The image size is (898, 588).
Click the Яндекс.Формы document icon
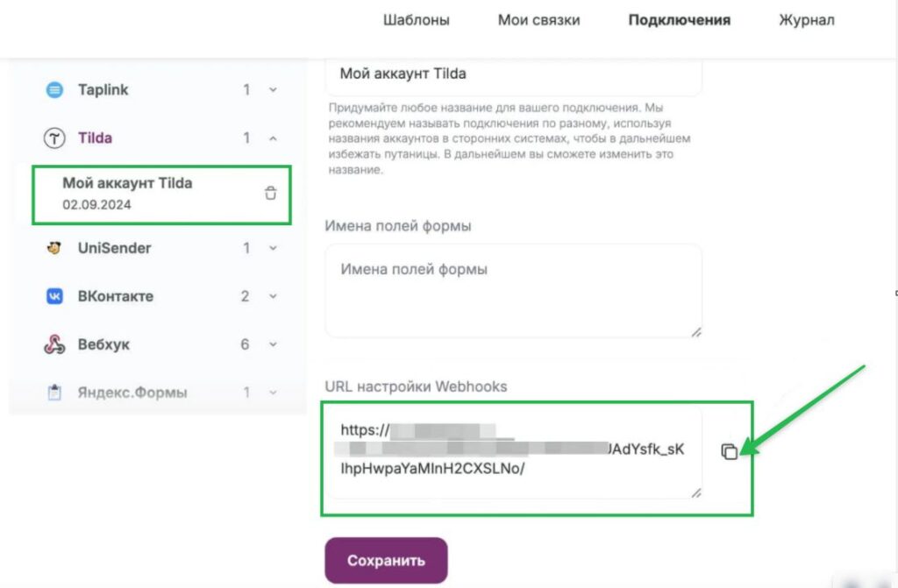tap(54, 393)
